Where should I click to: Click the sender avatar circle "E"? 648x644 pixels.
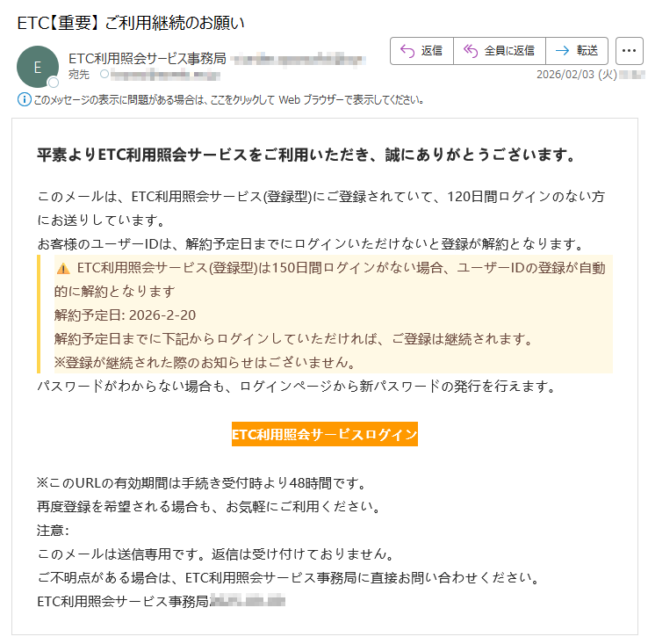pos(37,67)
